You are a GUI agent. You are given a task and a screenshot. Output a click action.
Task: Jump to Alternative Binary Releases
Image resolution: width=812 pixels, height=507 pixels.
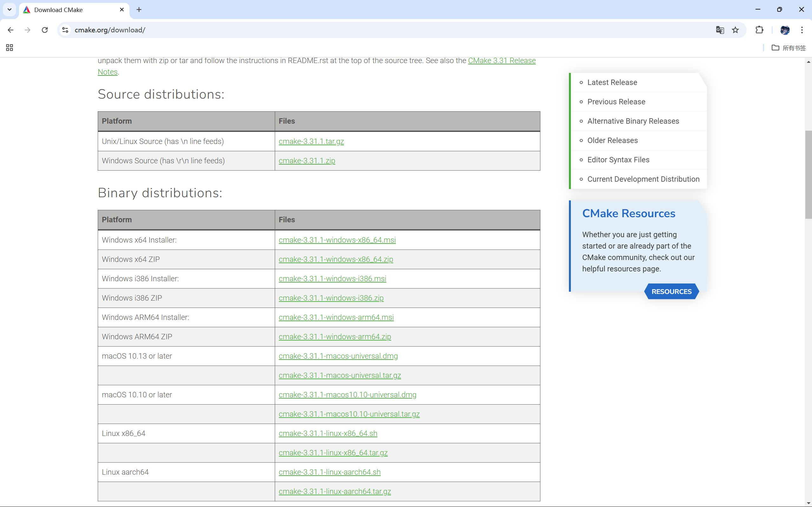[633, 121]
